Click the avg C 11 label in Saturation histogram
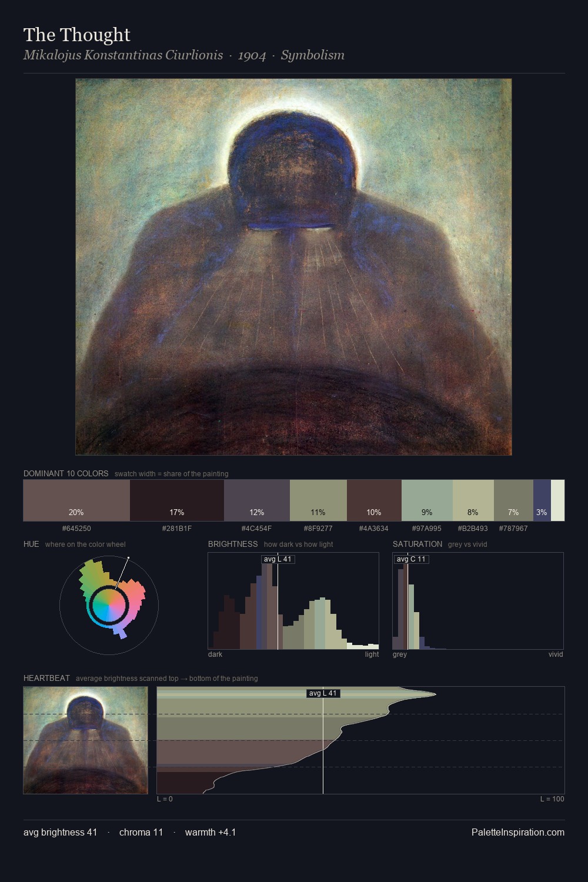 (x=411, y=559)
